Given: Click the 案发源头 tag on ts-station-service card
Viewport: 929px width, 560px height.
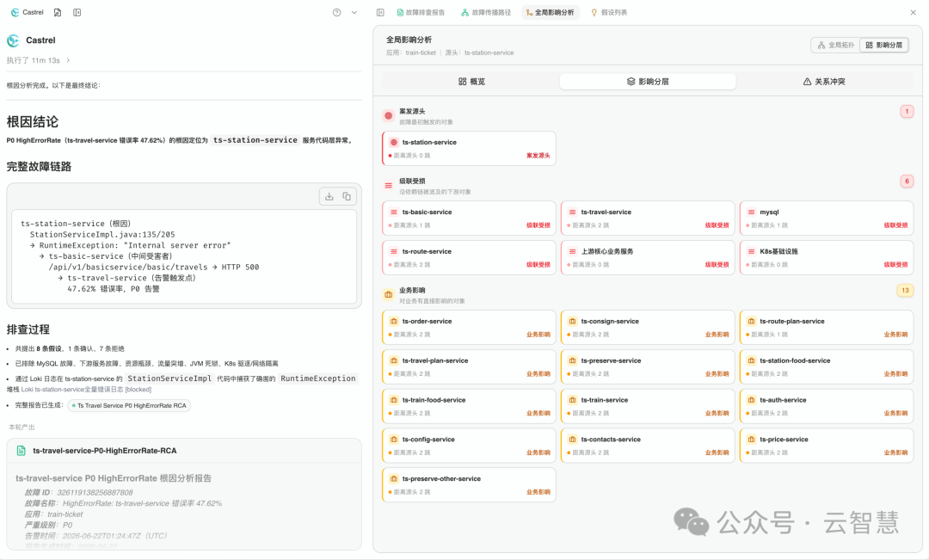Looking at the screenshot, I should [538, 156].
